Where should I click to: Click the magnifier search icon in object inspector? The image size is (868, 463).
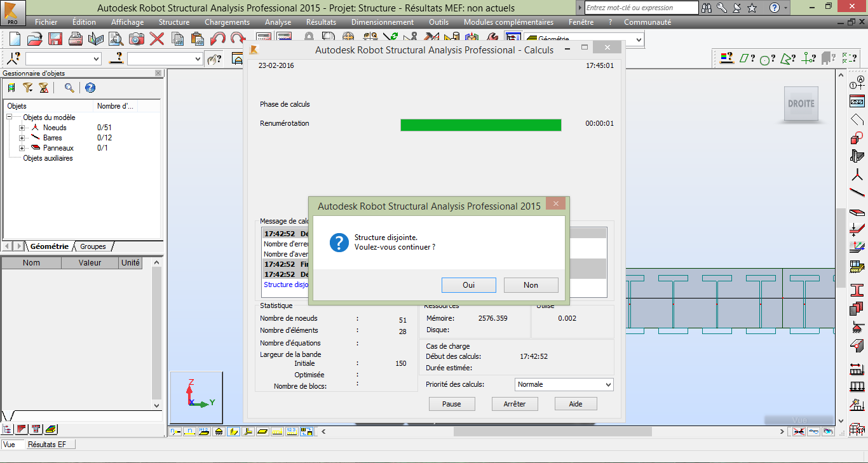[x=69, y=88]
